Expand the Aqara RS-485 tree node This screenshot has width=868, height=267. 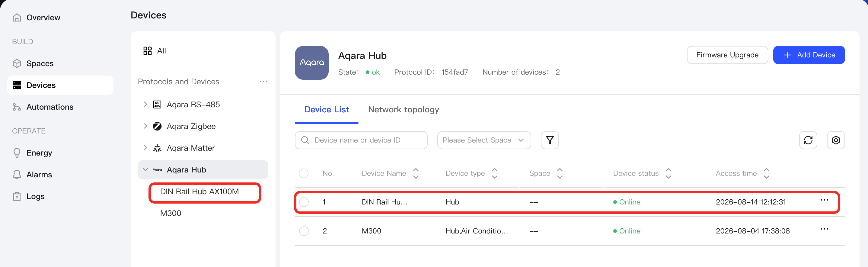(x=145, y=104)
